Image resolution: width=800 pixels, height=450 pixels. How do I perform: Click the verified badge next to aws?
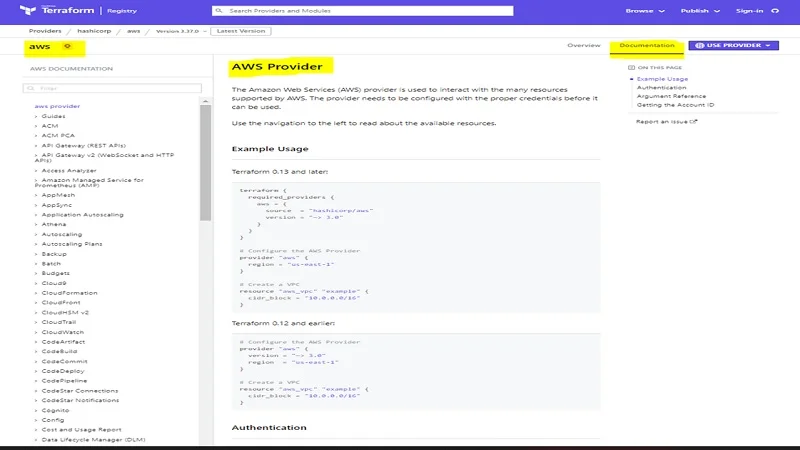[x=67, y=46]
